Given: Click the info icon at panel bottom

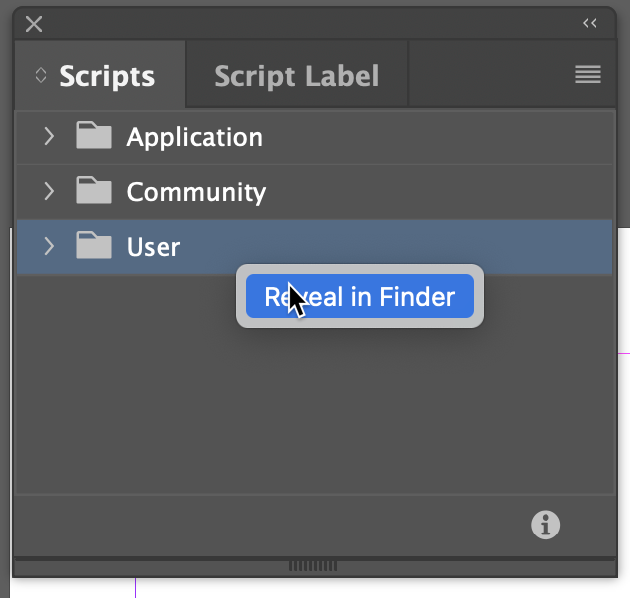Looking at the screenshot, I should click(545, 524).
